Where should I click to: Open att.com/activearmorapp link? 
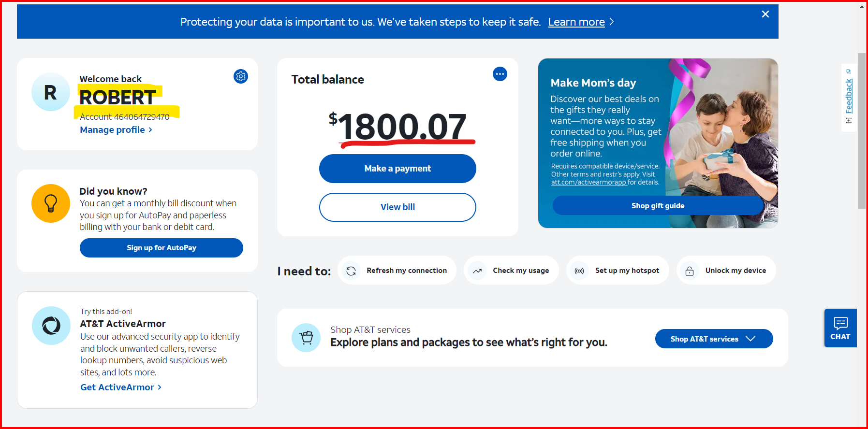click(x=588, y=183)
